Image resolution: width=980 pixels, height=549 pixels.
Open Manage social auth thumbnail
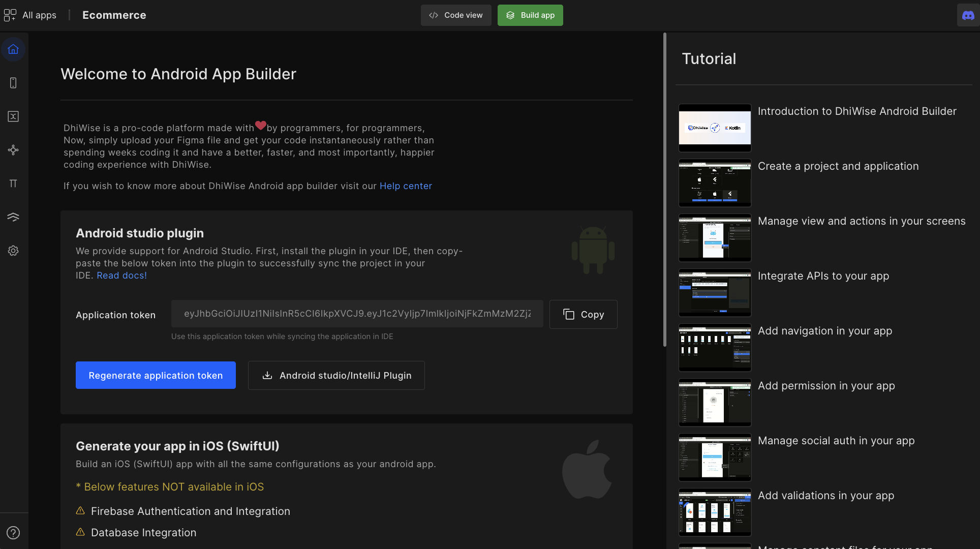(x=715, y=457)
